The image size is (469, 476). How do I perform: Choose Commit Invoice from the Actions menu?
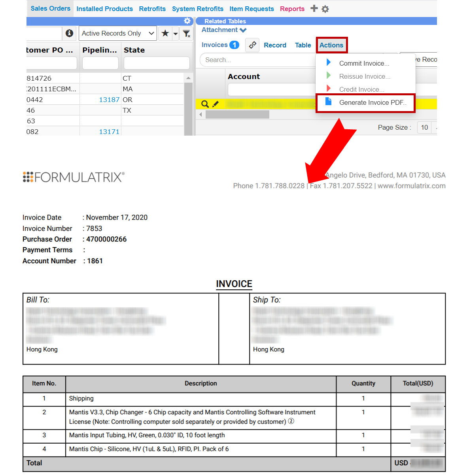[x=364, y=63]
